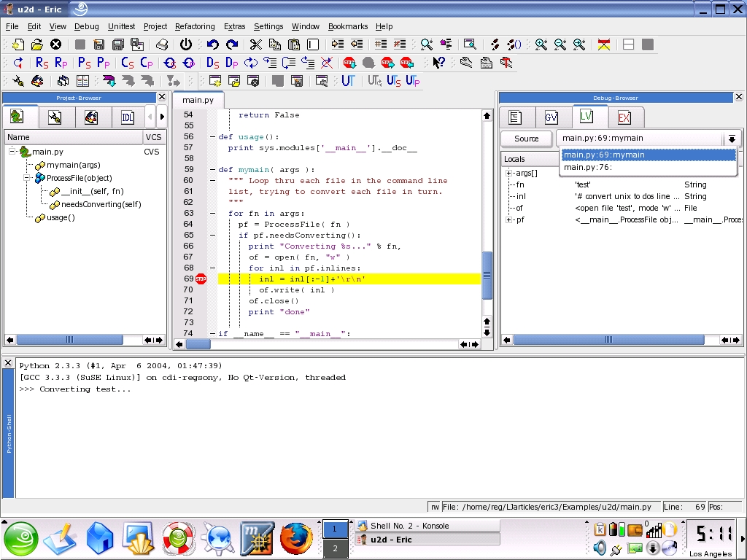Activate the What's This help cursor icon
The image size is (747, 560).
pos(439,63)
